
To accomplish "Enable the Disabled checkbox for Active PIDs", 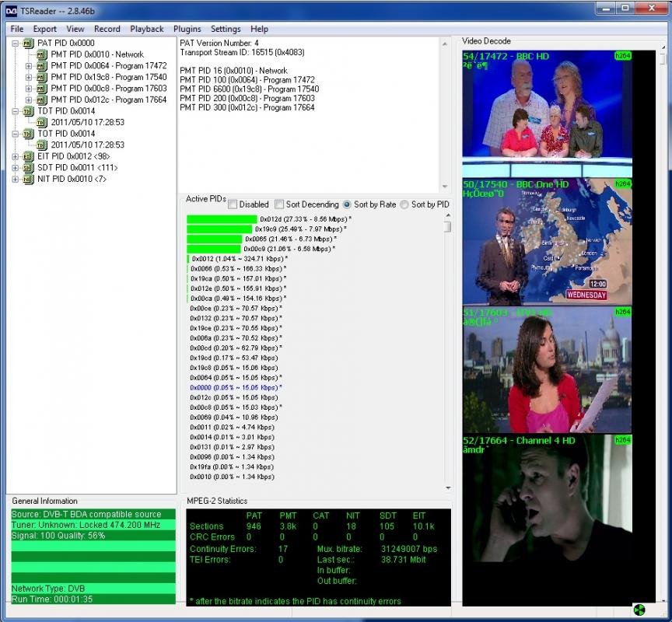I will point(233,204).
